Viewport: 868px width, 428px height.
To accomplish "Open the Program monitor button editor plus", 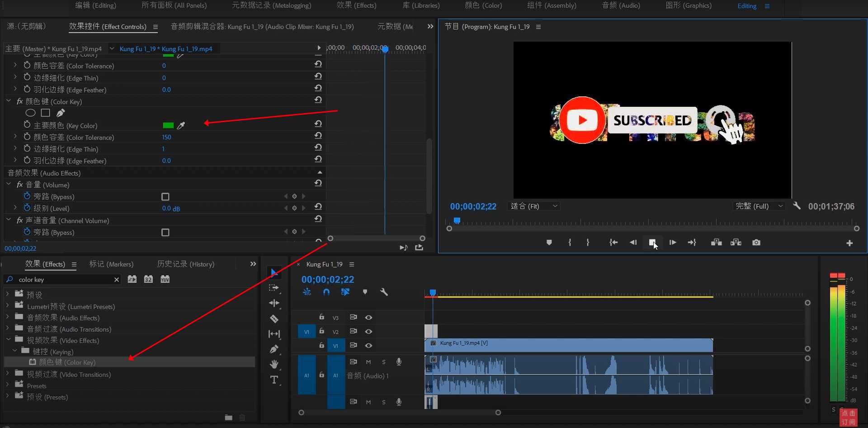I will click(849, 243).
